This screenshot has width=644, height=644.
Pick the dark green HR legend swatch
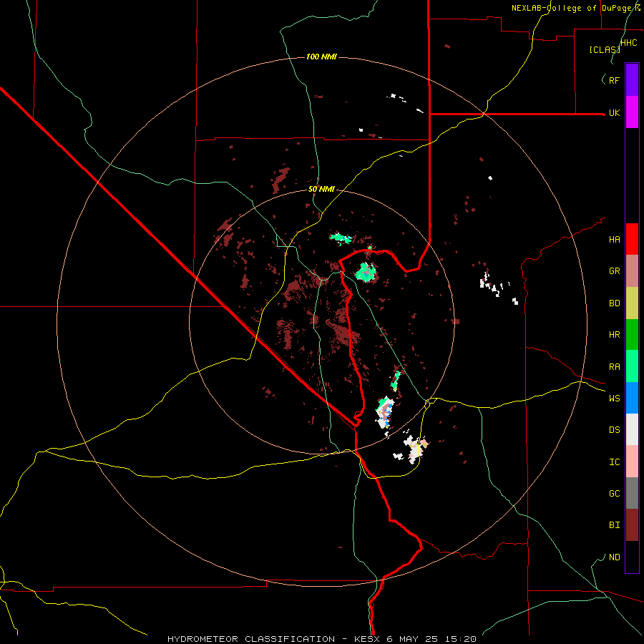(632, 335)
